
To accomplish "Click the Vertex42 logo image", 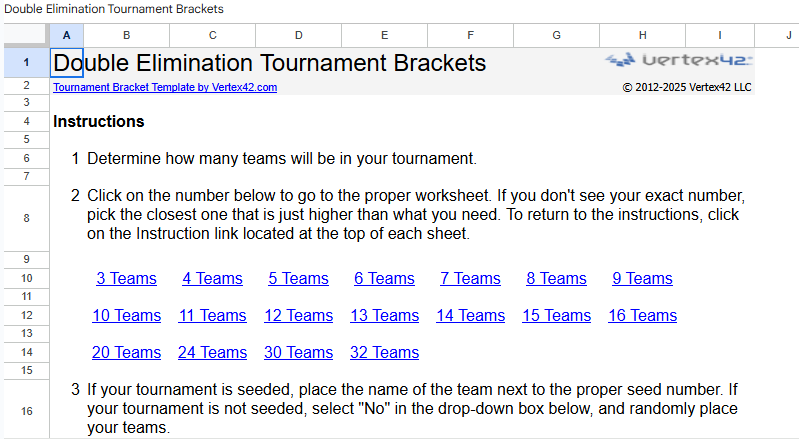I will click(x=679, y=60).
